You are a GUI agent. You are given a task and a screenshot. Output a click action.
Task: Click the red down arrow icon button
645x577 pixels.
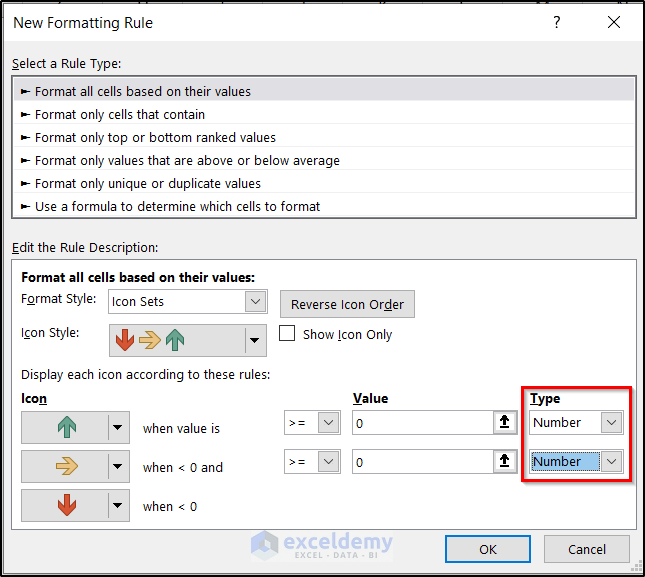coord(66,505)
